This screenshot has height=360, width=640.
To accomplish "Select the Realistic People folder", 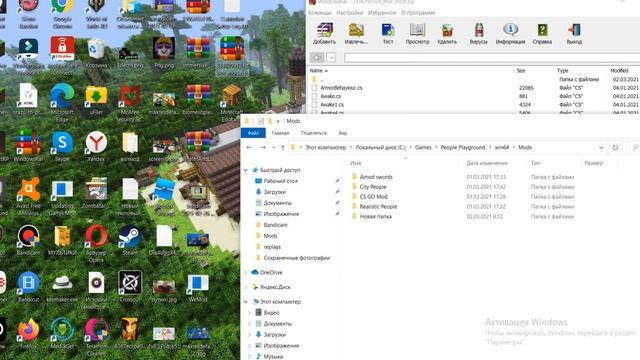I will 378,207.
